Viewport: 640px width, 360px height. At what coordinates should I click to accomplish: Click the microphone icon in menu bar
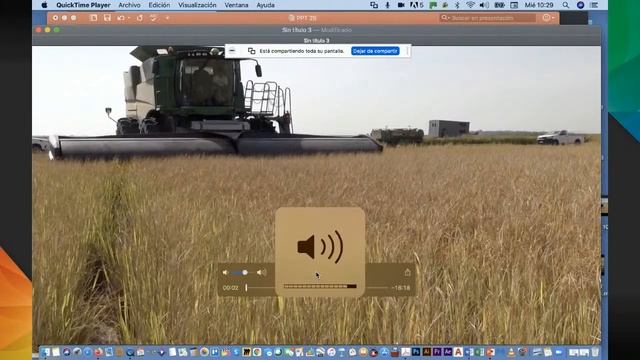tap(387, 5)
